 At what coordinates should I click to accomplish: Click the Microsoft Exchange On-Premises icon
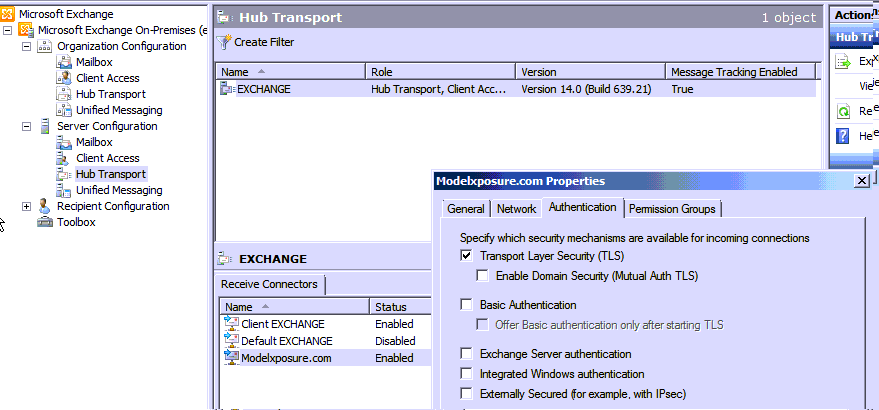(26, 30)
